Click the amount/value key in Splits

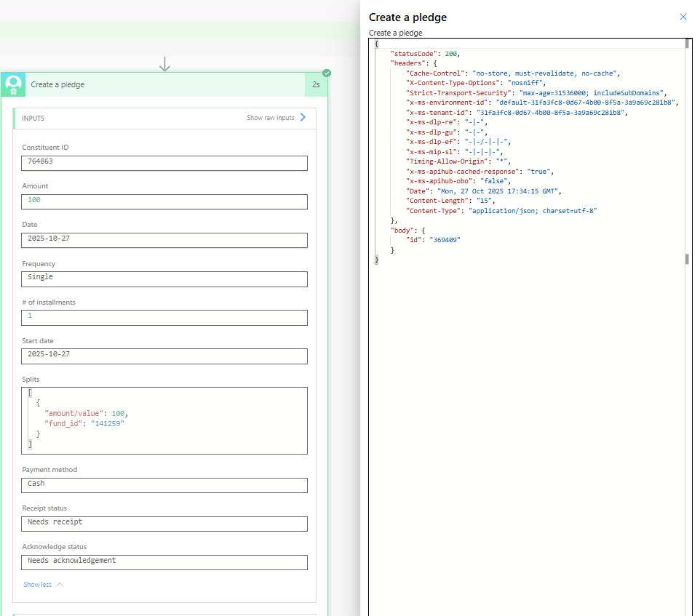[73, 414]
